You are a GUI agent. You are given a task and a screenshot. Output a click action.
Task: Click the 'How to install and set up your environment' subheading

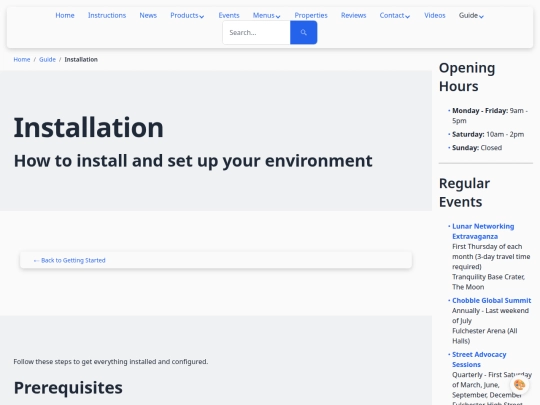point(193,161)
